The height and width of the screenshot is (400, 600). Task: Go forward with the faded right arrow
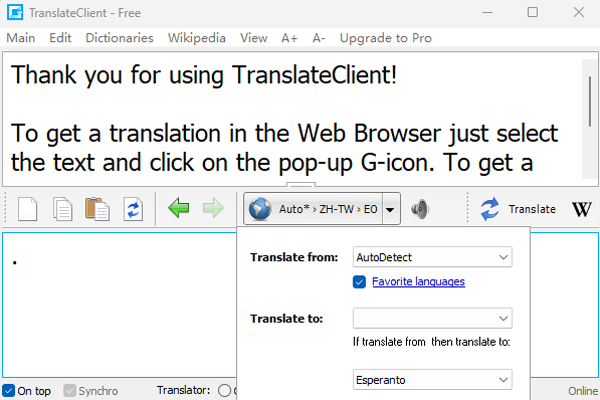[x=213, y=208]
